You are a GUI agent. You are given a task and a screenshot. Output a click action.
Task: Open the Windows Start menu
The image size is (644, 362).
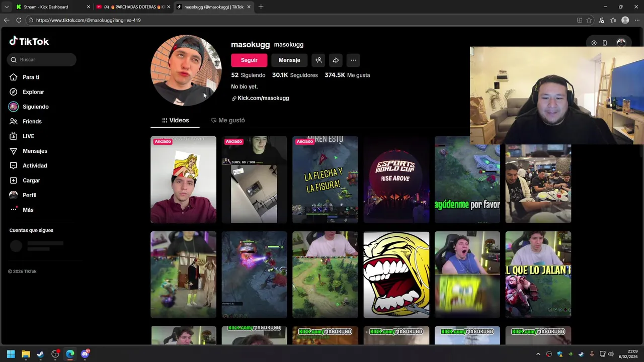click(11, 354)
